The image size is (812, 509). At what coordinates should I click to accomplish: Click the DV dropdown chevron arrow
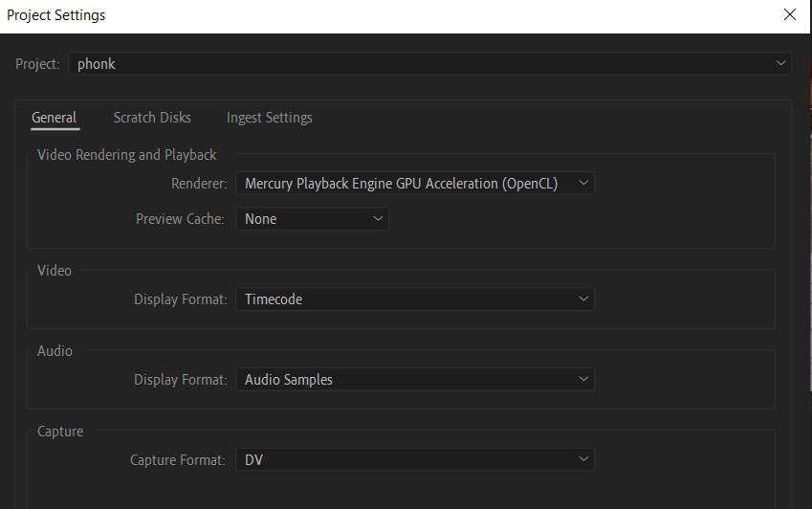coord(583,460)
